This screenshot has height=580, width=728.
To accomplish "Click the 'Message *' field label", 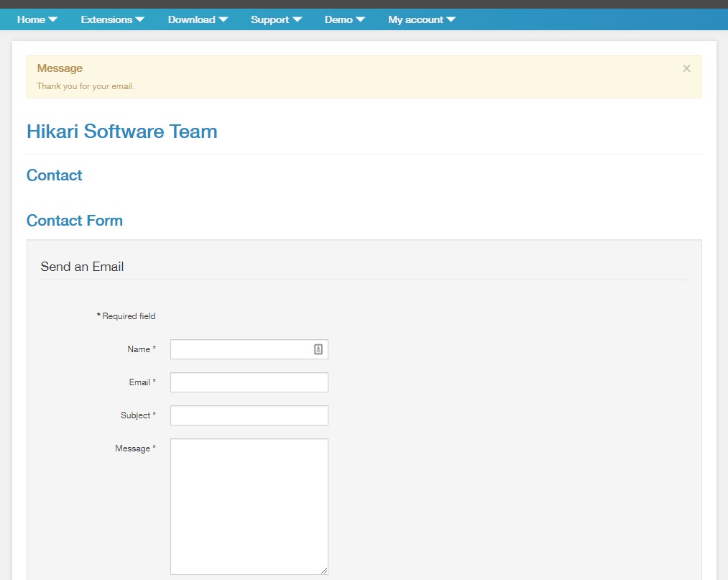I will (x=136, y=448).
